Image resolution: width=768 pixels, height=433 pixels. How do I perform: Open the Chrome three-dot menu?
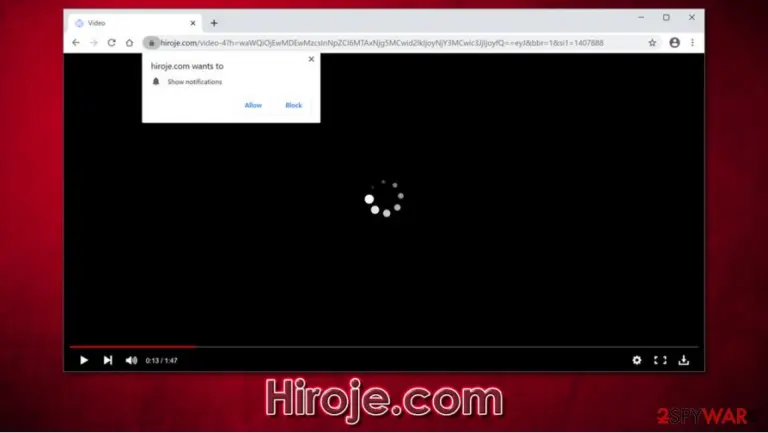(692, 43)
